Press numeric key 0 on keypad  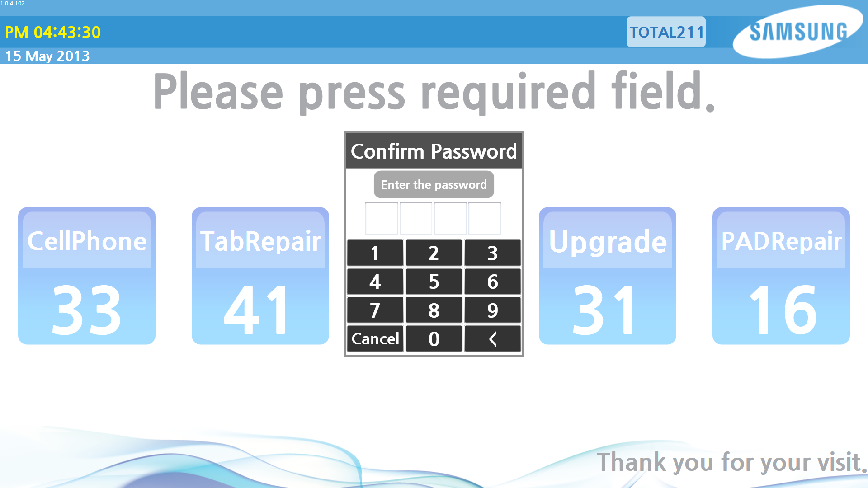434,338
